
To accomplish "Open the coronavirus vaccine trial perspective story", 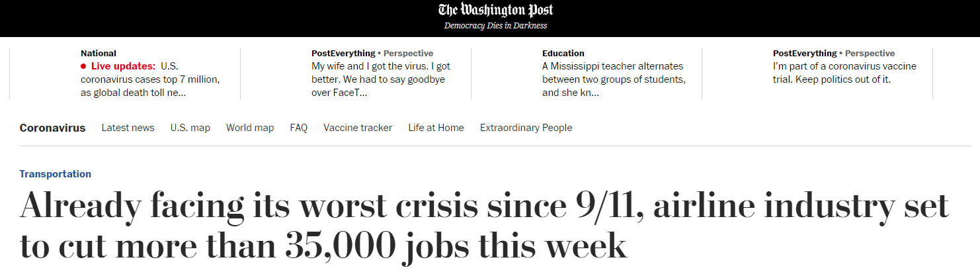I will [844, 73].
